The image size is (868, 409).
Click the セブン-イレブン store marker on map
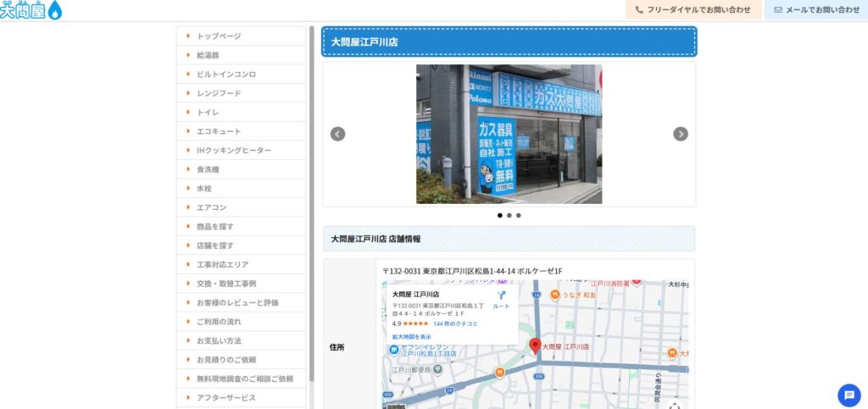[394, 349]
